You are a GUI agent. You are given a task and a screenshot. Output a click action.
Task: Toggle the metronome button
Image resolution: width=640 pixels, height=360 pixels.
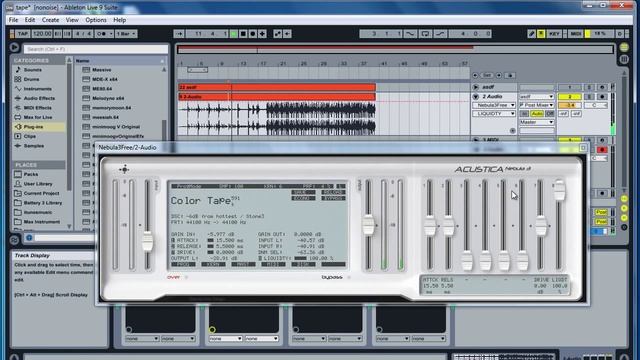click(104, 34)
